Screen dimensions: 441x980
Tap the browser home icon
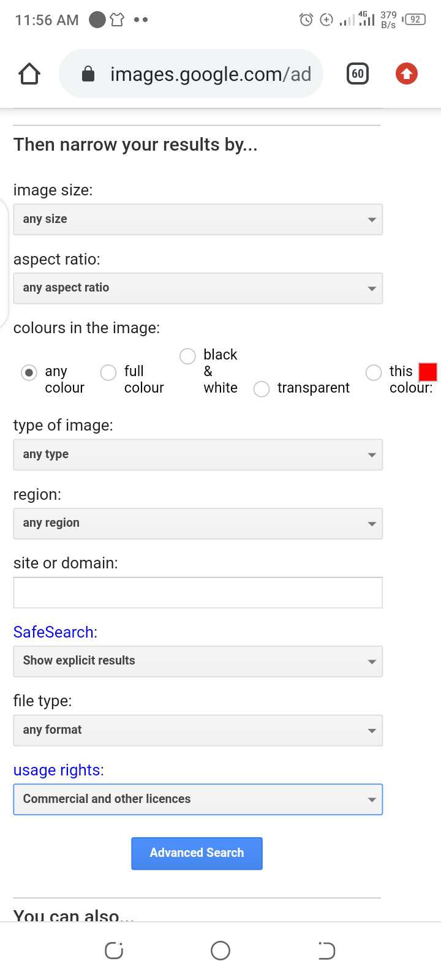point(29,74)
